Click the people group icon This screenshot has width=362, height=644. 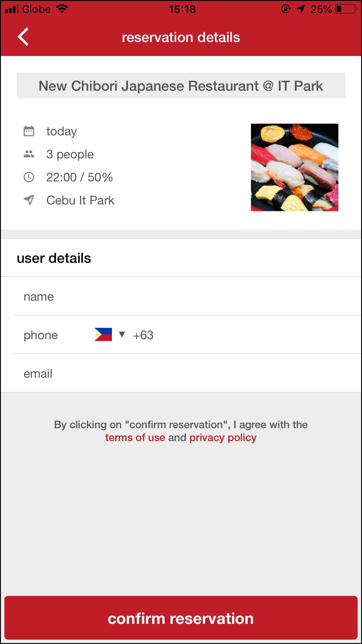pyautogui.click(x=29, y=154)
